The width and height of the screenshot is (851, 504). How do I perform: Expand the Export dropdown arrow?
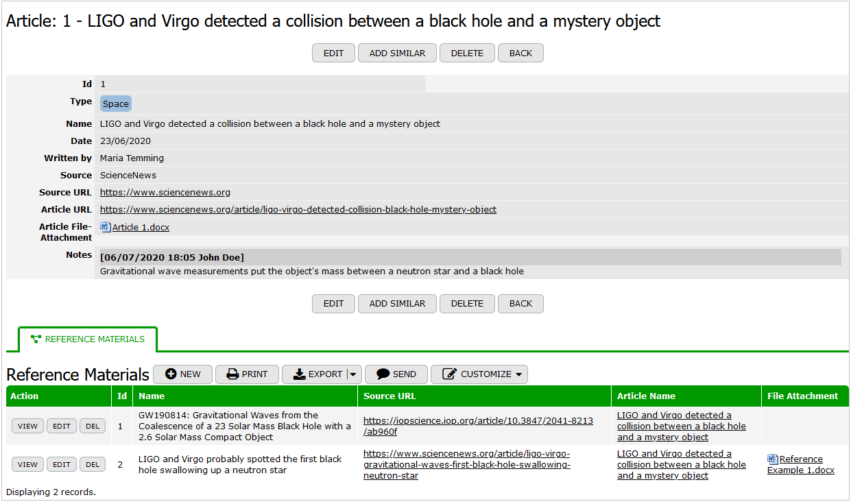[352, 374]
